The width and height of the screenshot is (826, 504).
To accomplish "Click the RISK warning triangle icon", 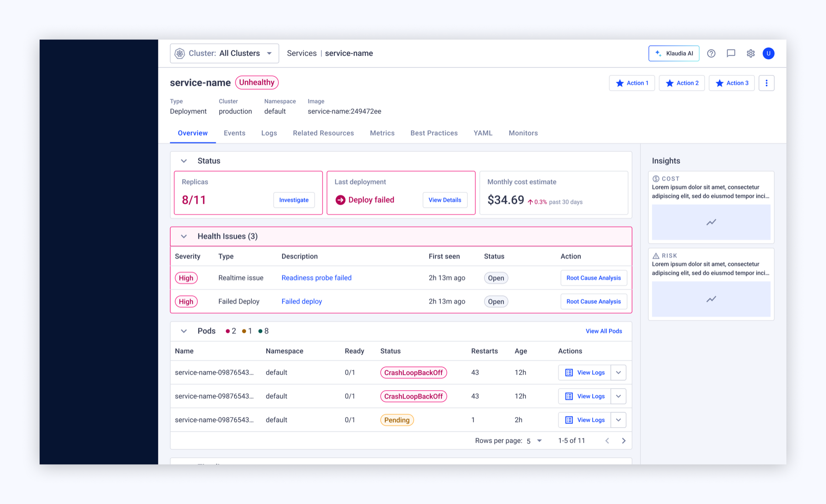I will 656,256.
